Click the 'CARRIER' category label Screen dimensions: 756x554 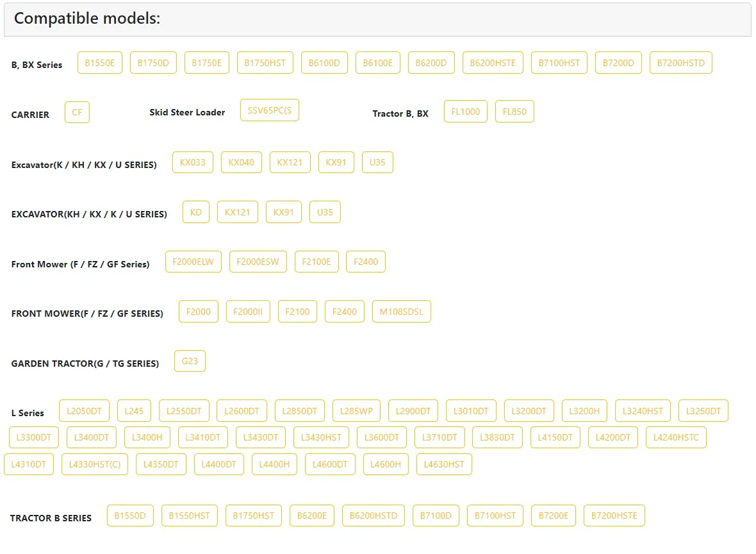(x=30, y=115)
